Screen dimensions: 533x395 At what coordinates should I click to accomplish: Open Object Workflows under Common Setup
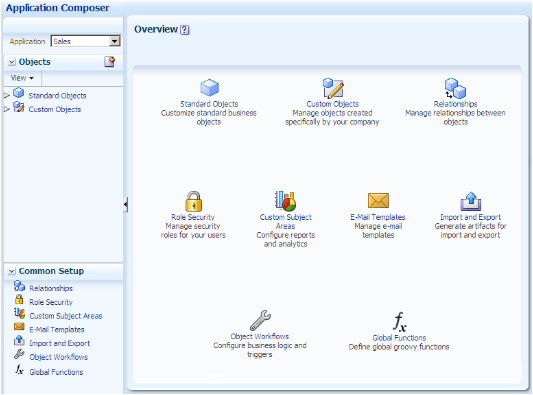click(x=59, y=357)
